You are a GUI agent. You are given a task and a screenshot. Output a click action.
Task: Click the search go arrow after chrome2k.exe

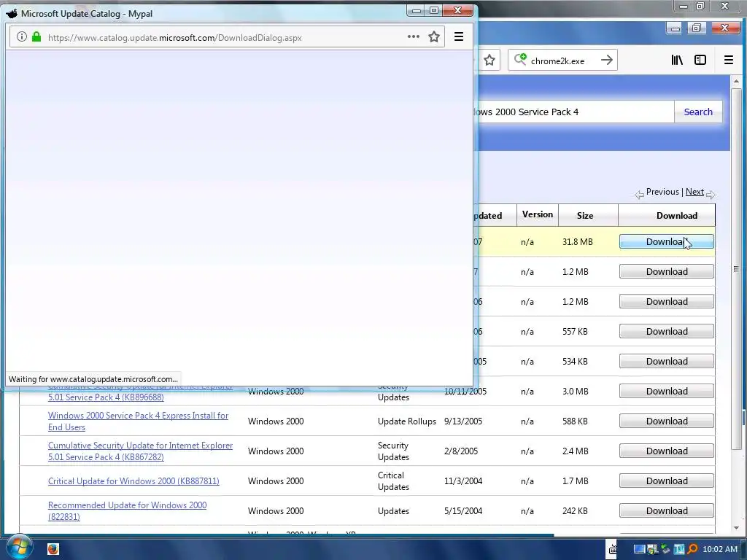[x=606, y=60]
